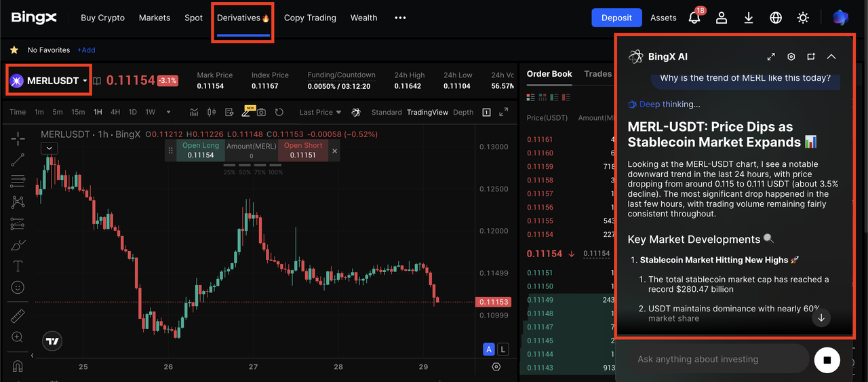Open the language globe icon
The height and width of the screenshot is (382, 868).
776,18
